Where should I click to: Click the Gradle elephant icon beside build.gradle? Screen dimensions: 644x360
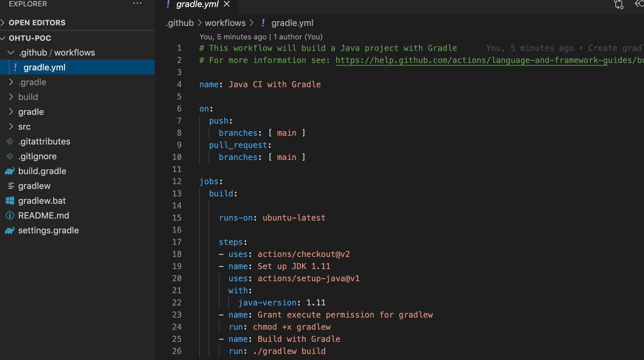pyautogui.click(x=10, y=171)
